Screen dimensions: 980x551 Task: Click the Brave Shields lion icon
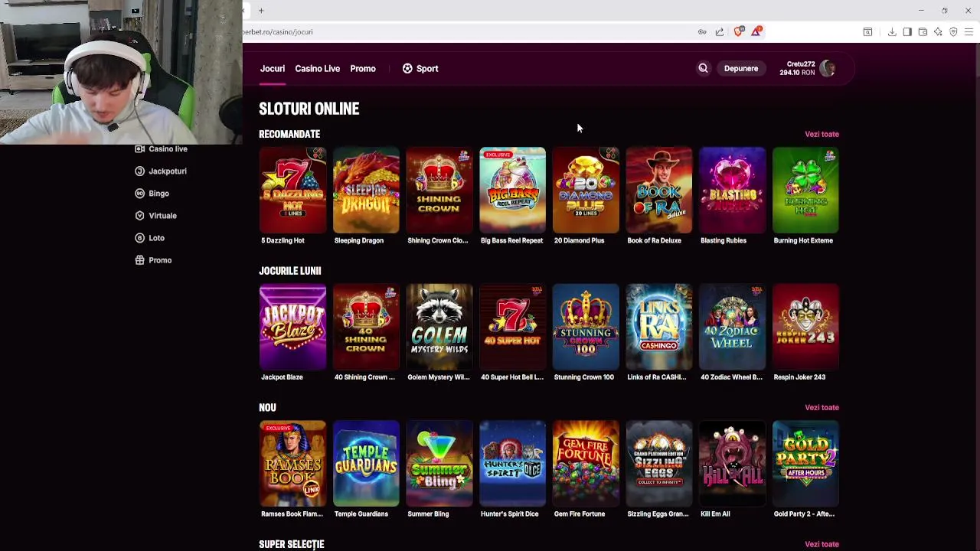coord(738,31)
